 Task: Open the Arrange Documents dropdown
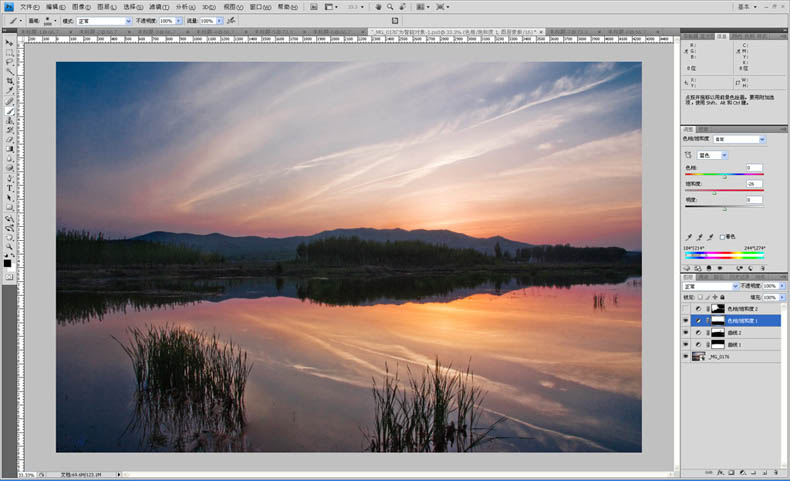coord(422,7)
